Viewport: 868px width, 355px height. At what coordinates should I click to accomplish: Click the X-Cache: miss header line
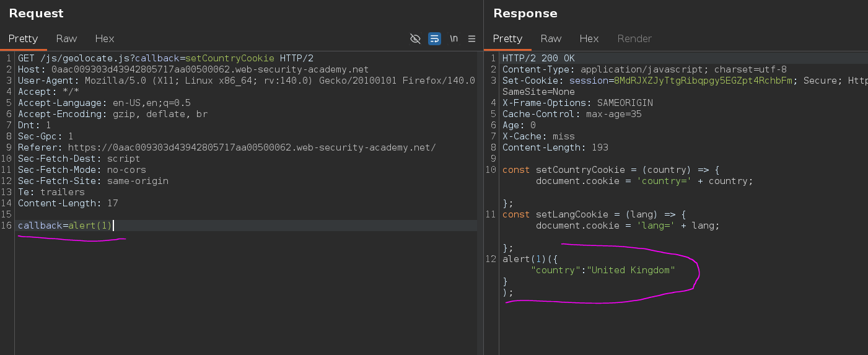(x=538, y=136)
